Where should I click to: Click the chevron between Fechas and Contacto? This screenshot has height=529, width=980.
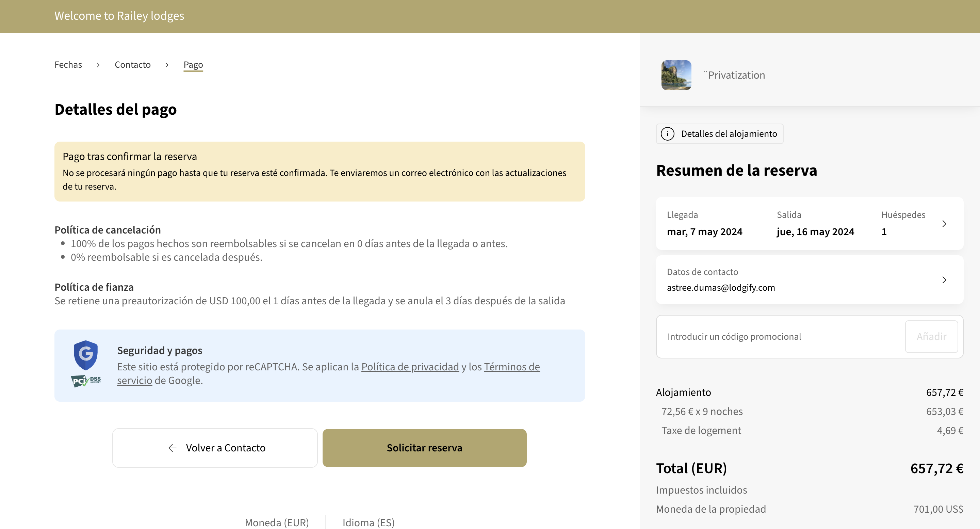point(98,65)
